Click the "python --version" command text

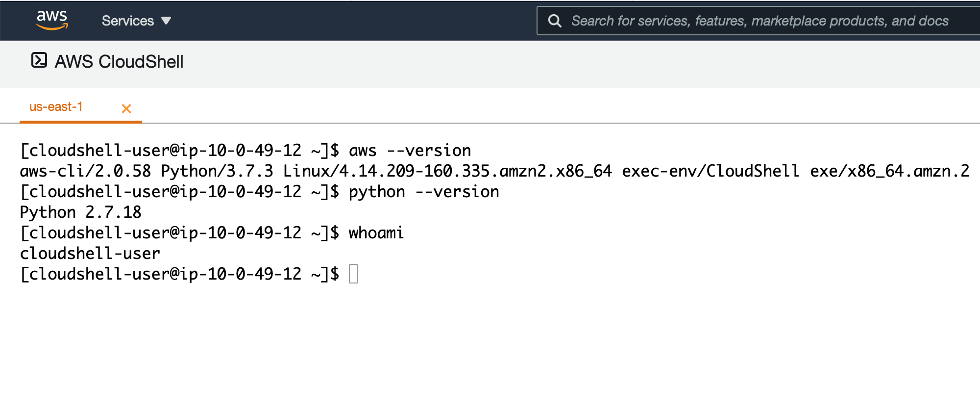423,192
